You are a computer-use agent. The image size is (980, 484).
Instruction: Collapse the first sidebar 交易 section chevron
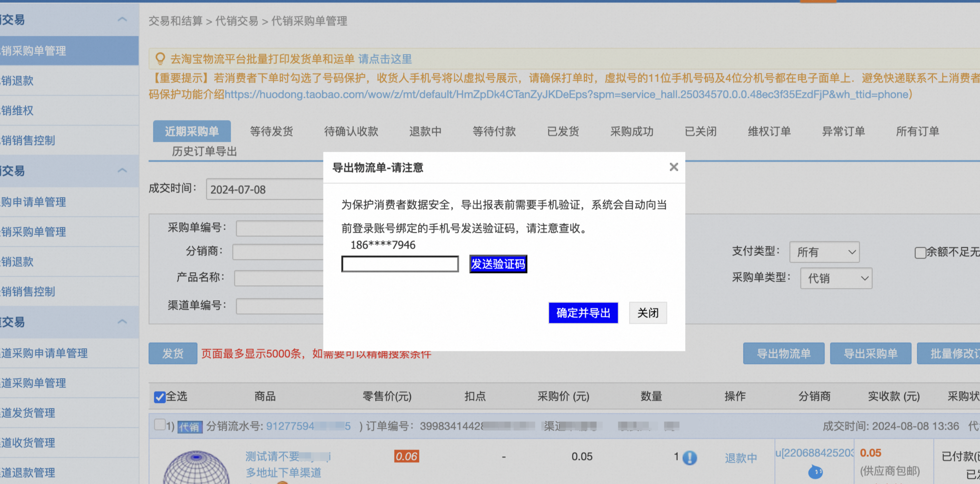(122, 19)
